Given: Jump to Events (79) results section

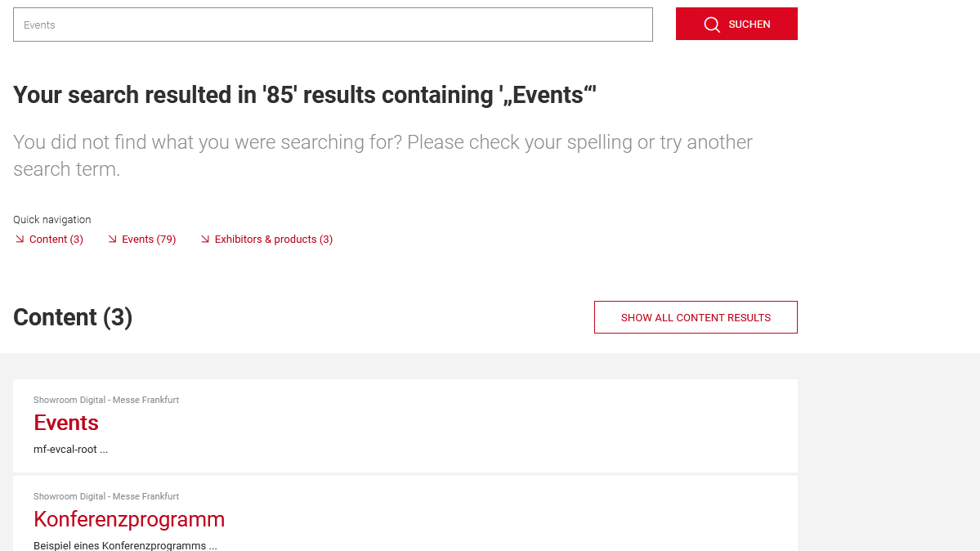Looking at the screenshot, I should pyautogui.click(x=149, y=240).
